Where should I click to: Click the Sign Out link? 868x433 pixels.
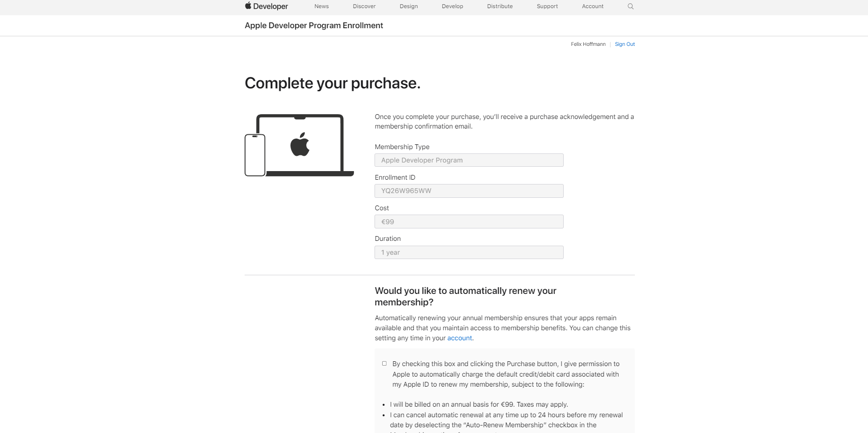tap(625, 44)
